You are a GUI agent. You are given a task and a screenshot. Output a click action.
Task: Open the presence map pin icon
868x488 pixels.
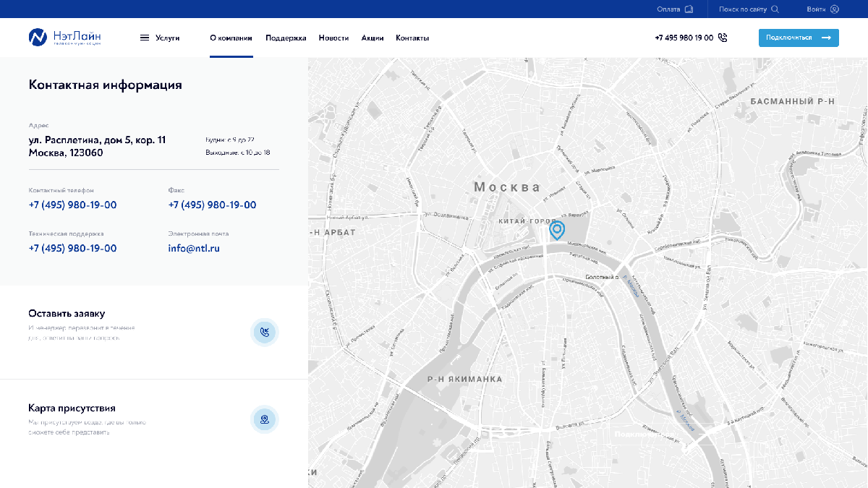[265, 419]
